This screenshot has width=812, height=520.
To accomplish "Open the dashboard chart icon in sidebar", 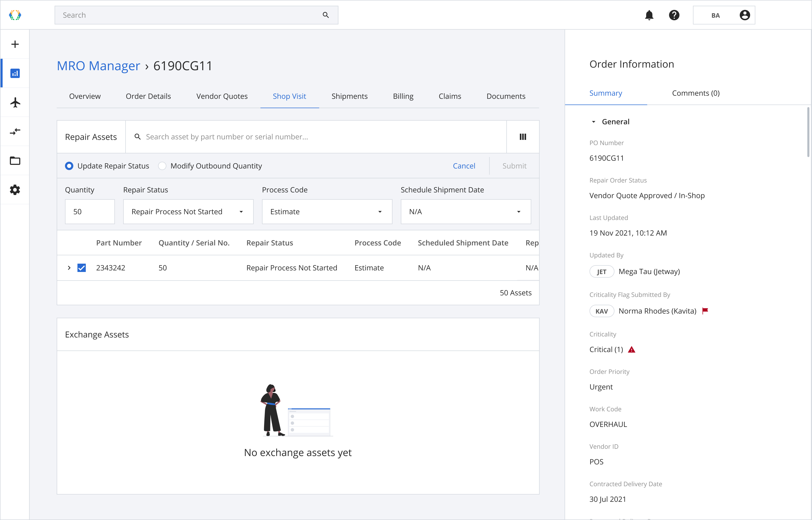I will point(15,73).
